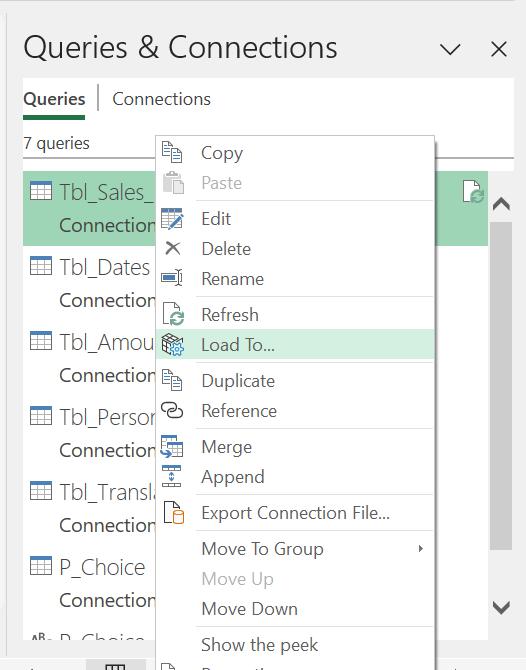Click the Copy icon in context menu
526x670 pixels.
click(x=172, y=152)
